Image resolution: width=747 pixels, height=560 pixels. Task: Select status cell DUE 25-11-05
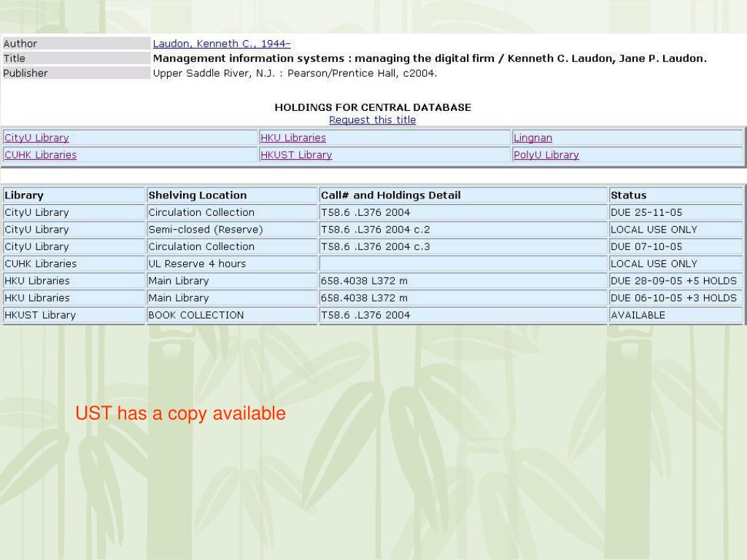(676, 212)
